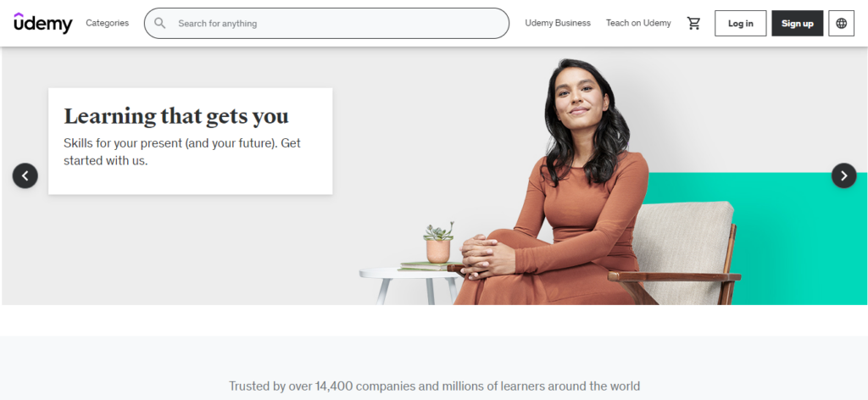Screen dimensions: 868x400
Task: Open the shopping cart
Action: click(693, 23)
